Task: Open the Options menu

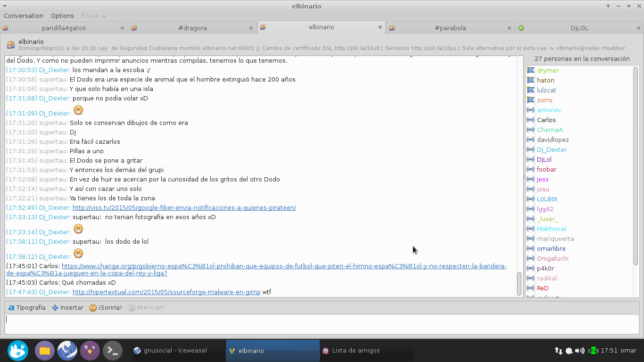Action: 62,16
